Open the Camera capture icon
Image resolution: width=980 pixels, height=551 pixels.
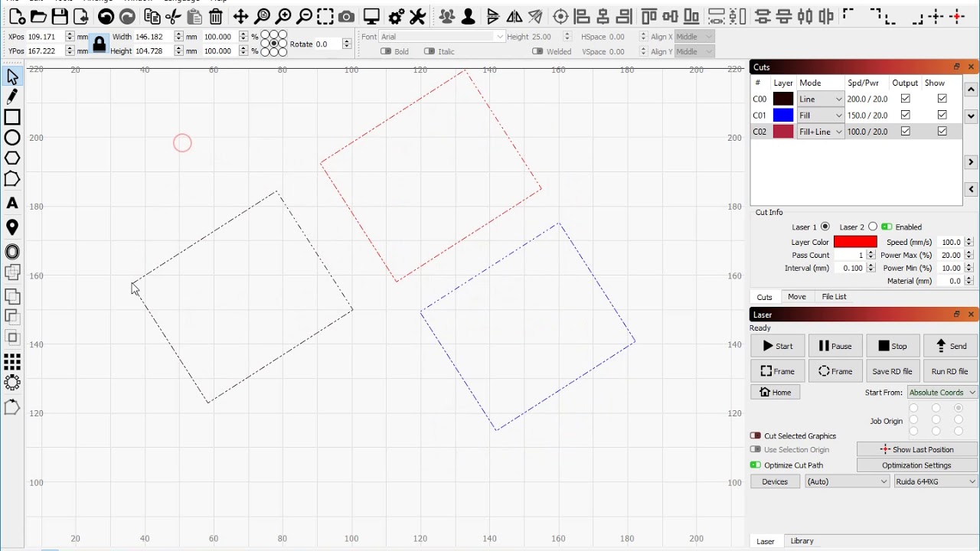coord(346,17)
